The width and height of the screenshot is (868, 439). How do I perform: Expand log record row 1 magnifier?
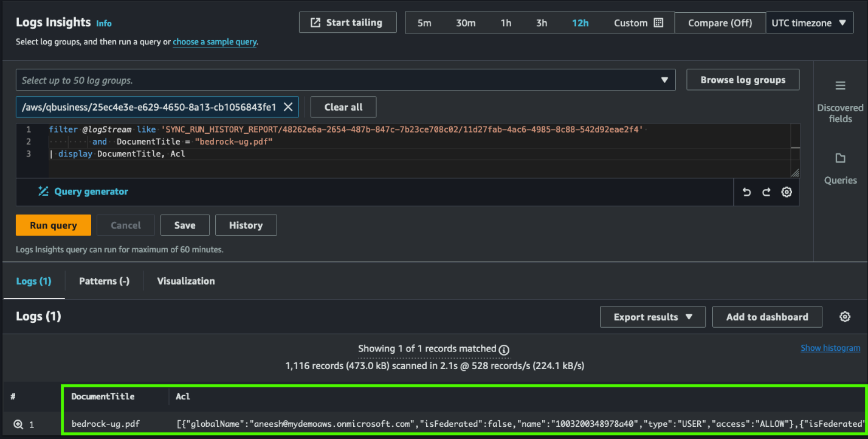18,424
